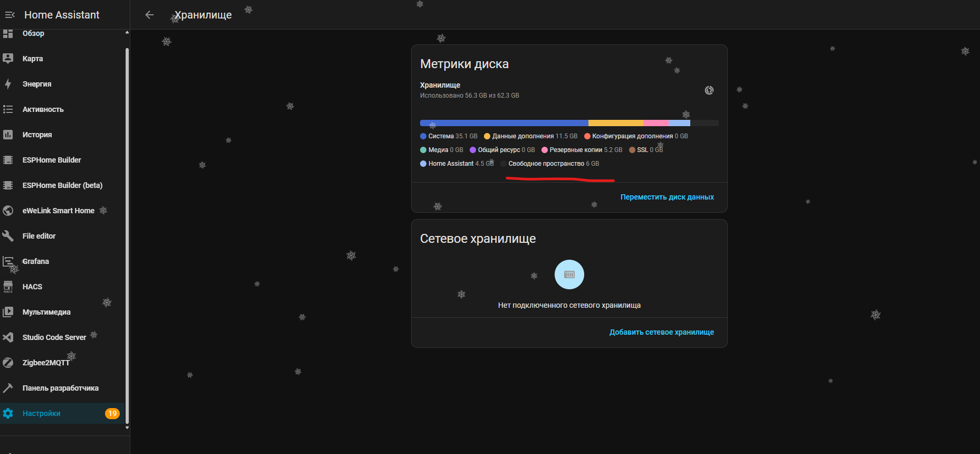This screenshot has width=980, height=454.
Task: Go to История in the sidebar
Action: pyautogui.click(x=37, y=135)
